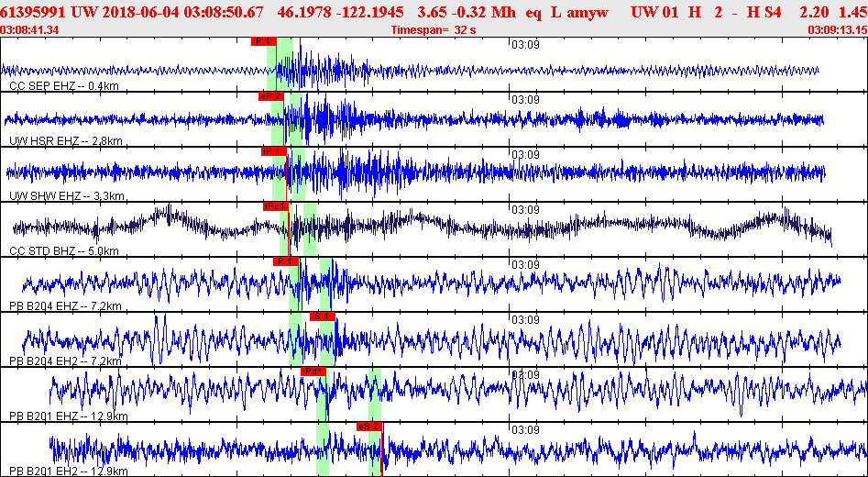Image resolution: width=868 pixels, height=477 pixels.
Task: Select the eP 2 pick flag on UW HSR
Action: 270,96
